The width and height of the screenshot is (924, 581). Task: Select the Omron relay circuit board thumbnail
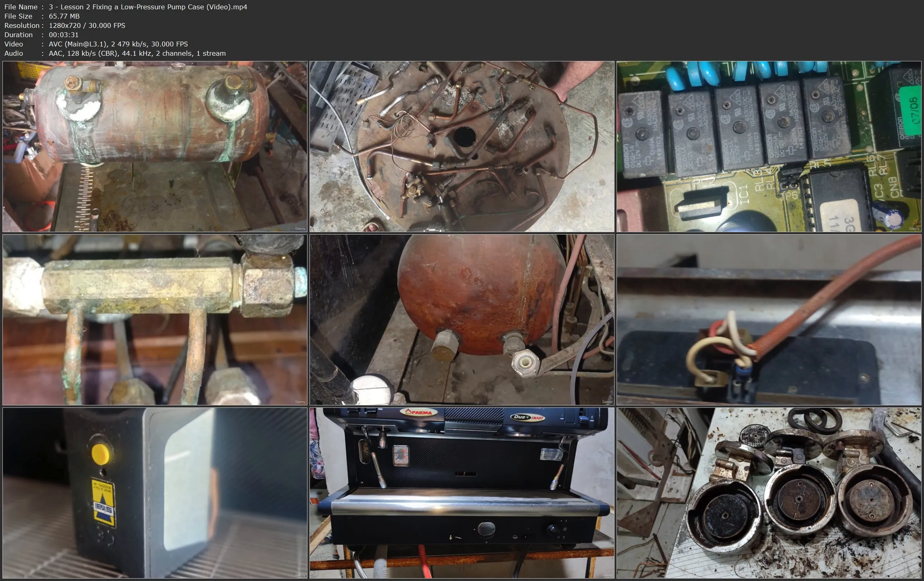coord(768,146)
